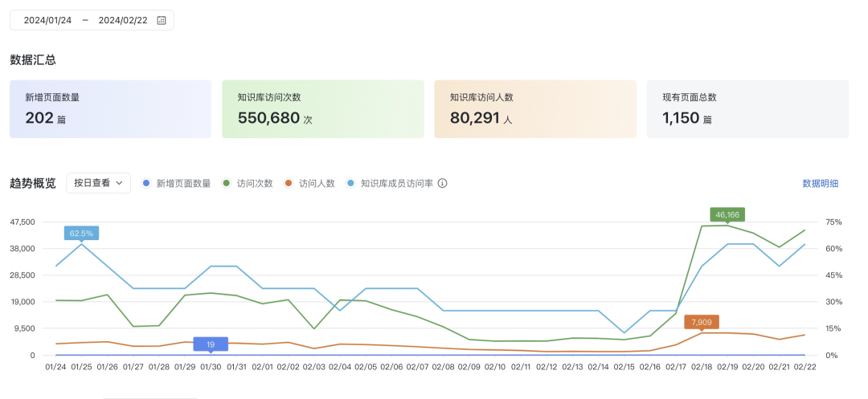The width and height of the screenshot is (868, 399).
Task: Click the 550,680 visits value
Action: click(268, 118)
